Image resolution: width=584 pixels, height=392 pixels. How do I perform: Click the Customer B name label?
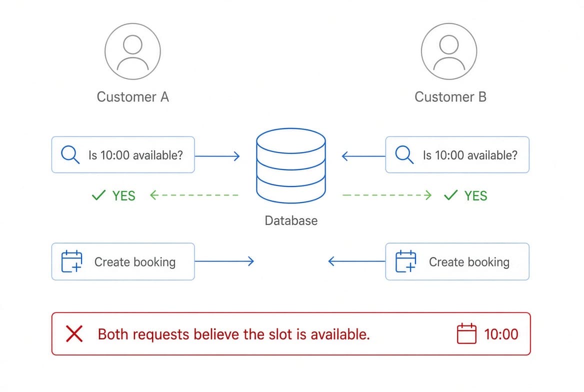coord(450,97)
